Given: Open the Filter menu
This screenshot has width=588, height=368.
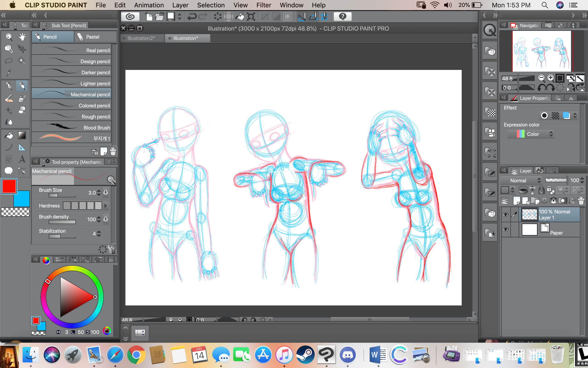Looking at the screenshot, I should pos(264,5).
